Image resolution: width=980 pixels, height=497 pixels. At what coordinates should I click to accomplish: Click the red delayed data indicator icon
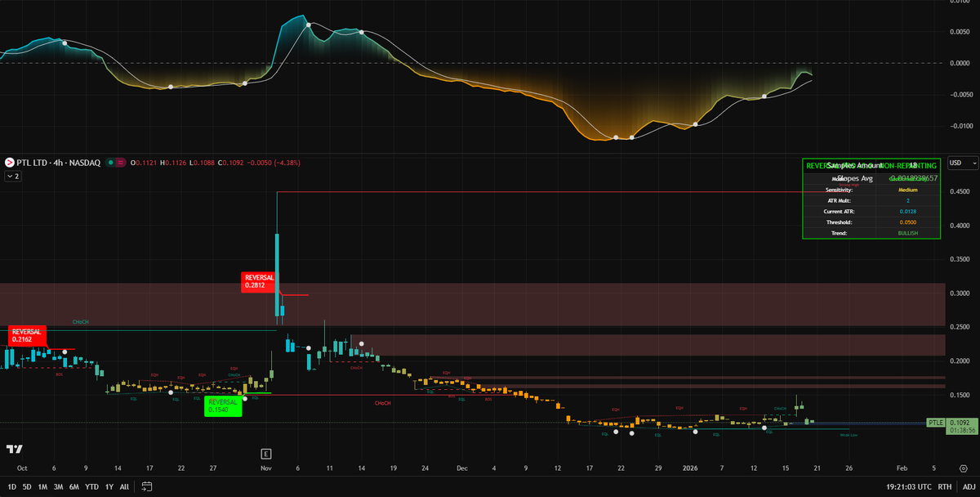(121, 163)
